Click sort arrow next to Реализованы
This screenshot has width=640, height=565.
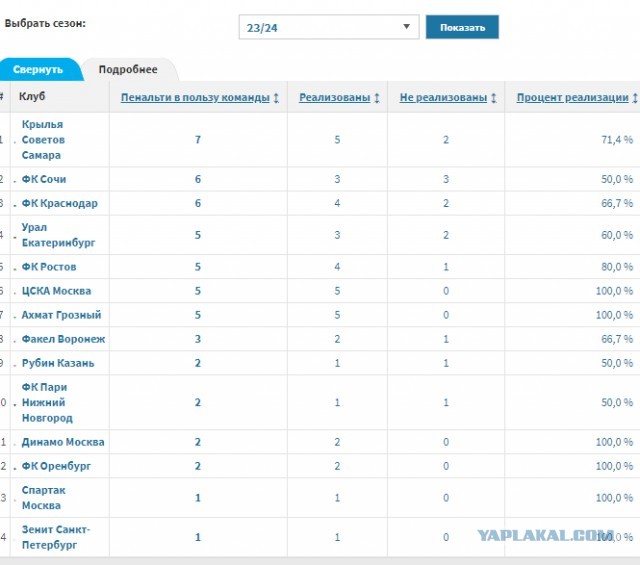pyautogui.click(x=377, y=98)
